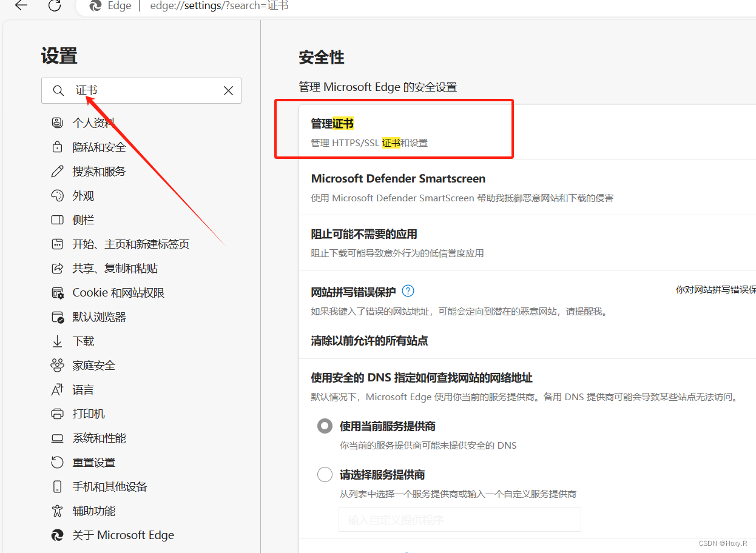Click 清除以前允许的所有站点
Screen dimensions: 756x553
point(370,341)
